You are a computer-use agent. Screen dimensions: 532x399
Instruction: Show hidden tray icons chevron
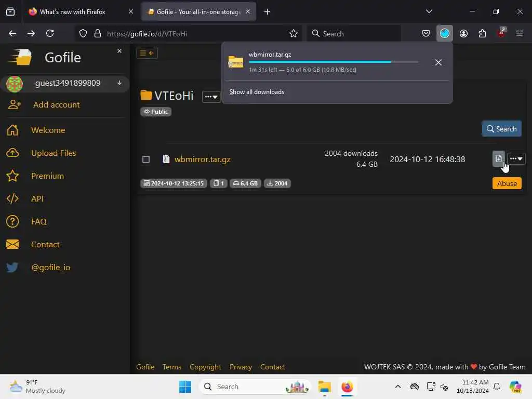point(398,387)
